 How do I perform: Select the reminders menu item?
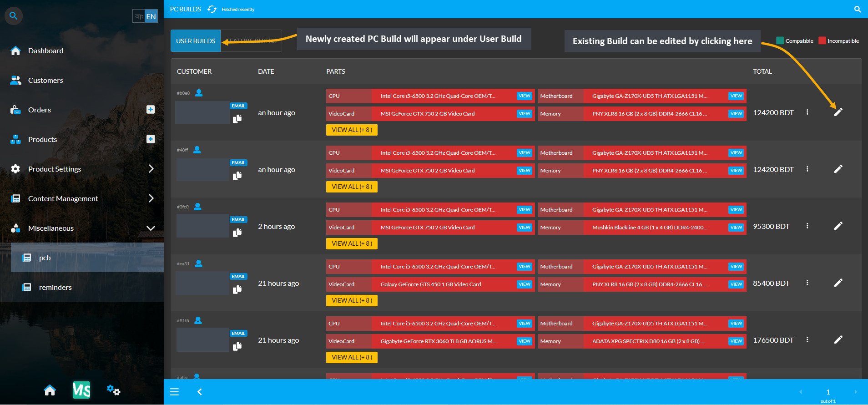click(87, 287)
